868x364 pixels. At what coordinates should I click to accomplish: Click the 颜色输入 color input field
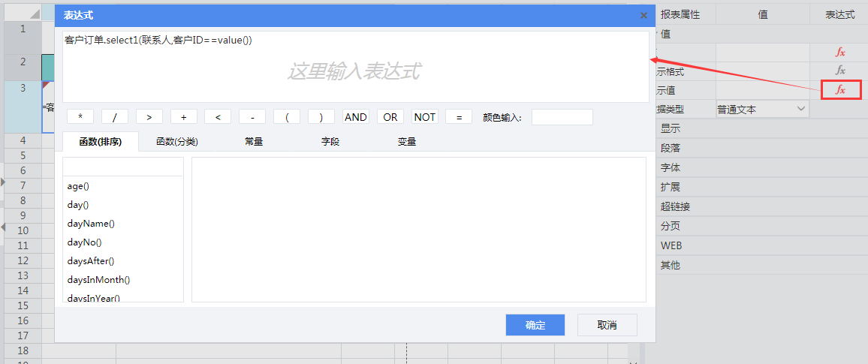pos(562,117)
